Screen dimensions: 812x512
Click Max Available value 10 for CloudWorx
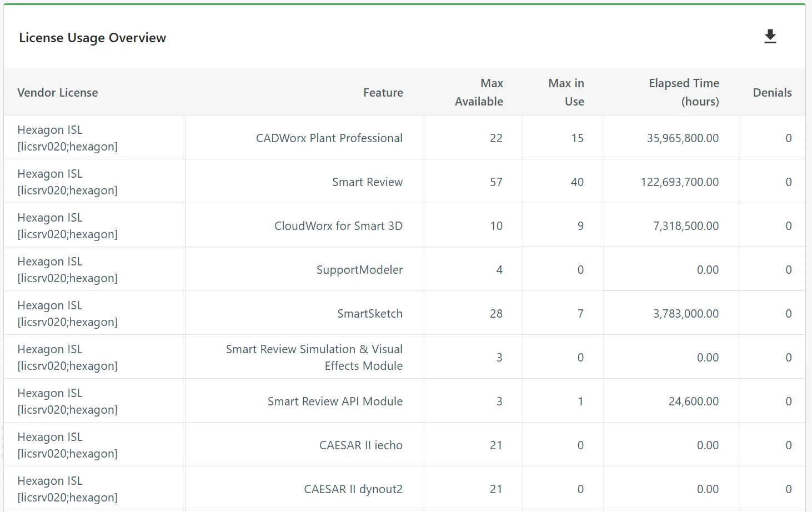(496, 226)
